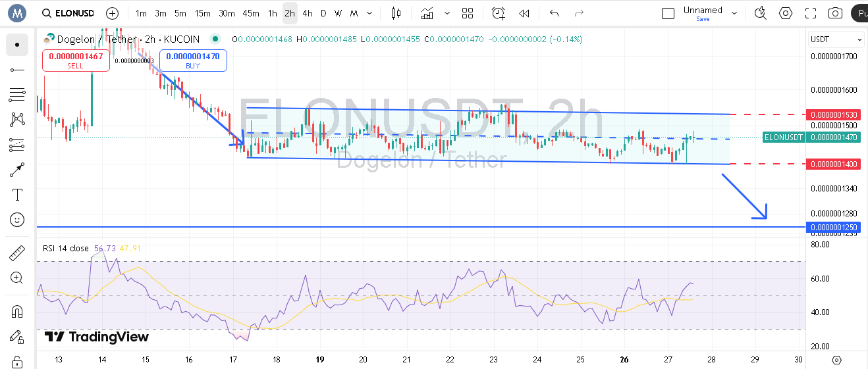Open the USDT currency dropdown
Viewport: 868px width, 369px height.
click(x=836, y=39)
